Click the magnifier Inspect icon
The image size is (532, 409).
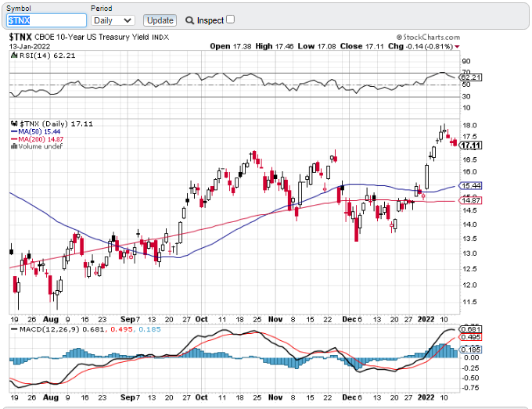pyautogui.click(x=189, y=20)
